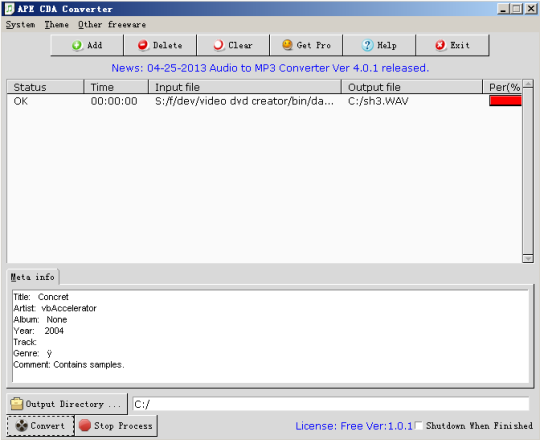
Task: Open the Theme menu
Action: click(x=56, y=25)
